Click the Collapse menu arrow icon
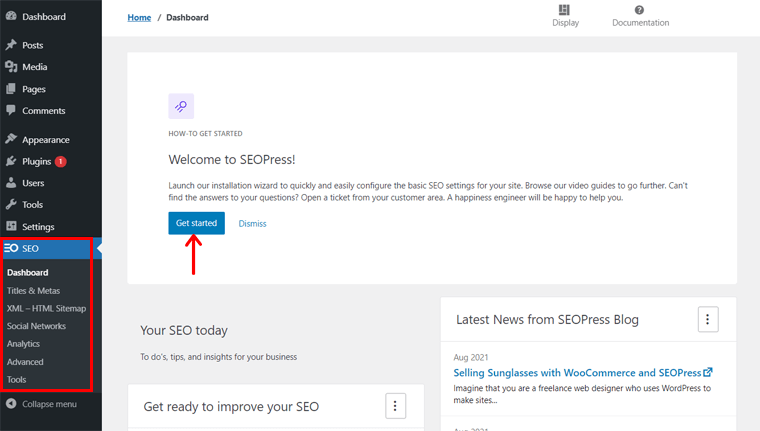The image size is (760, 431). pos(11,403)
